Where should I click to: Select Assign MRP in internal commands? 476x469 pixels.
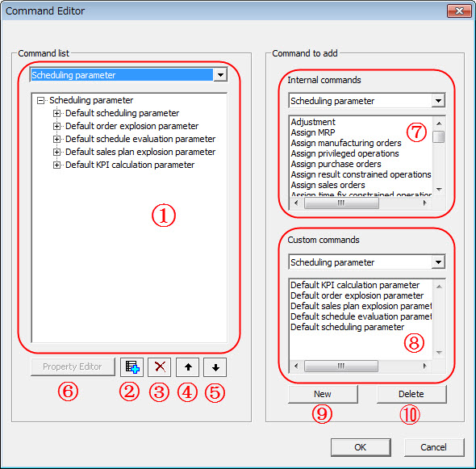[x=313, y=132]
